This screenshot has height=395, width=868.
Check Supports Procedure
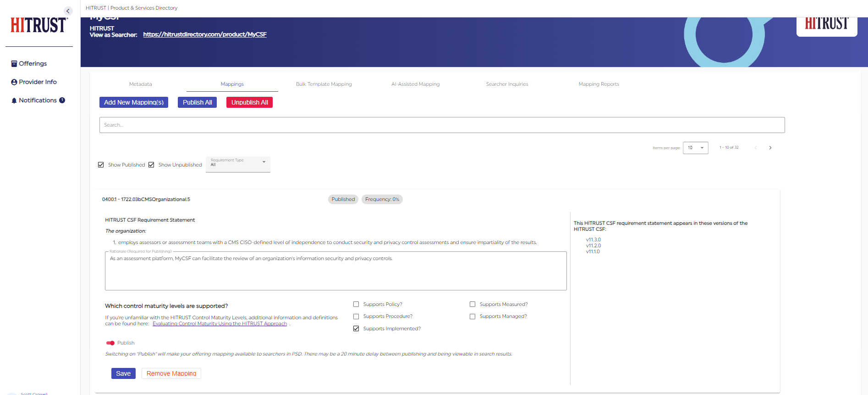pos(356,317)
